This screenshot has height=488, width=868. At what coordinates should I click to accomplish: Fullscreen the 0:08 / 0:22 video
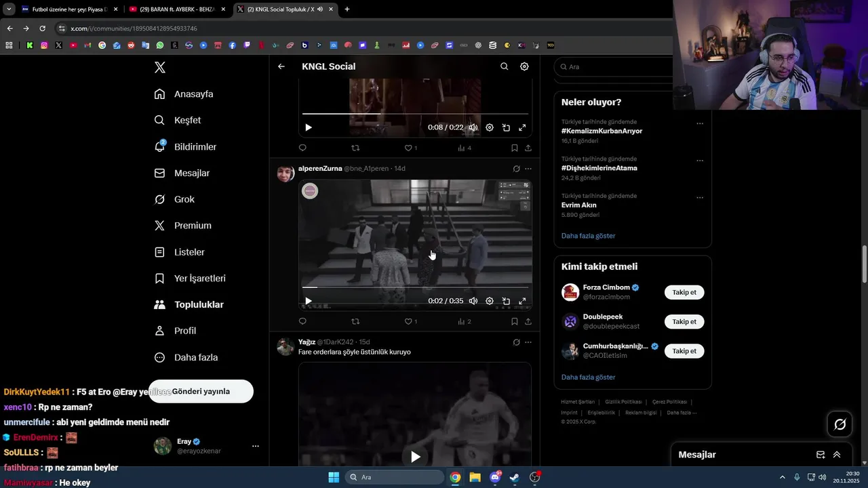click(x=522, y=127)
